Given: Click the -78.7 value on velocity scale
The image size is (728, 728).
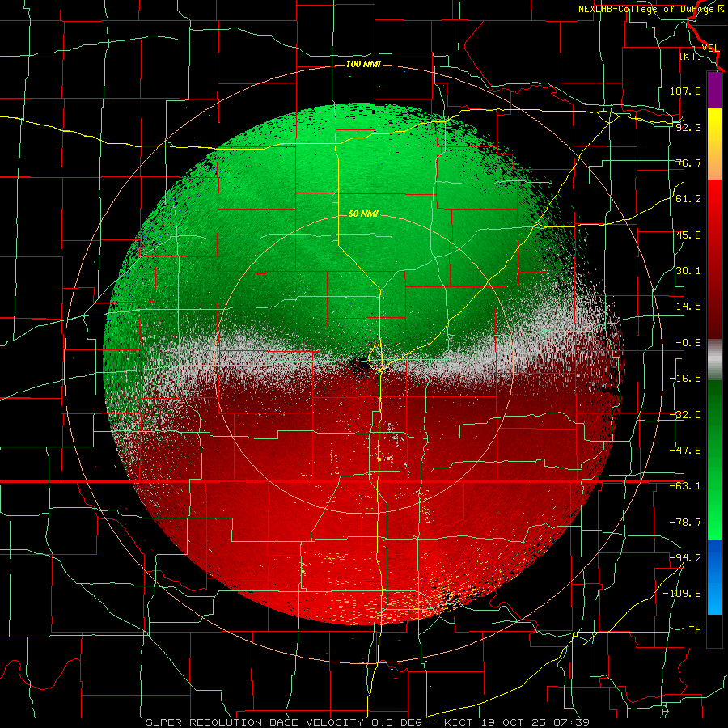Looking at the screenshot, I should coord(685,523).
